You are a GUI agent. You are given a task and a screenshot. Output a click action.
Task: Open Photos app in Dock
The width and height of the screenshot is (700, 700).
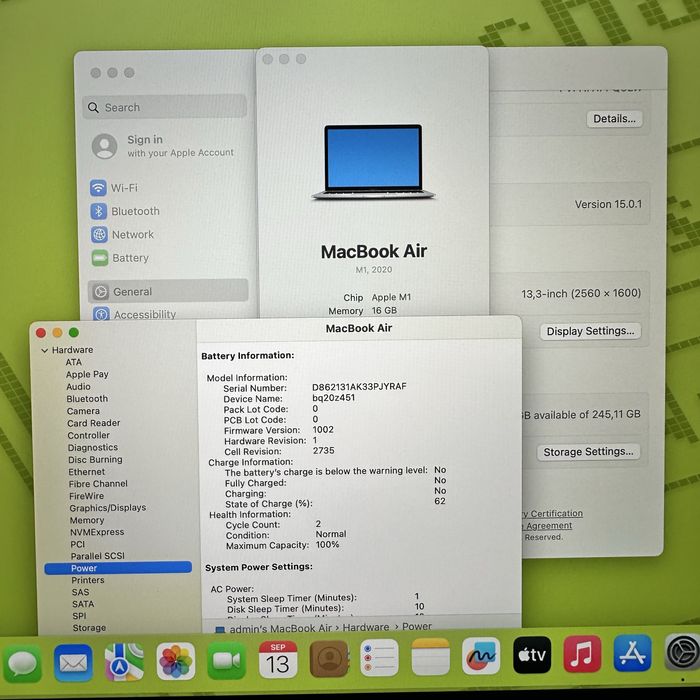point(175,661)
